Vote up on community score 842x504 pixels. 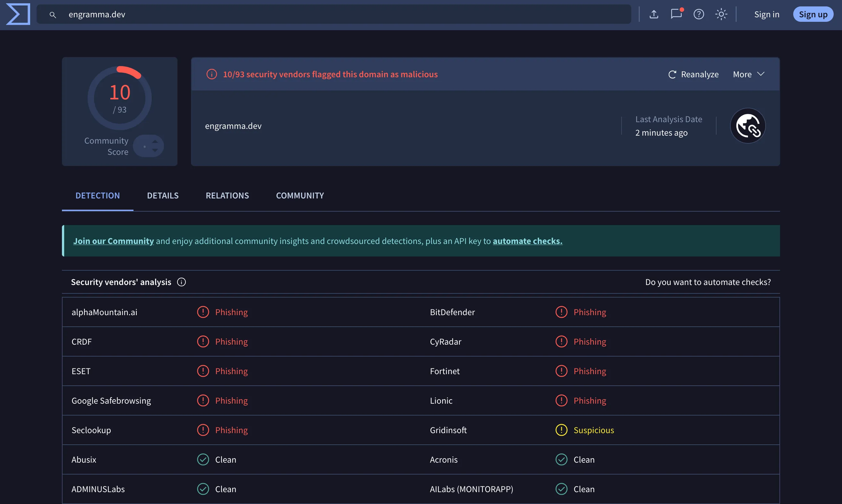click(x=155, y=142)
